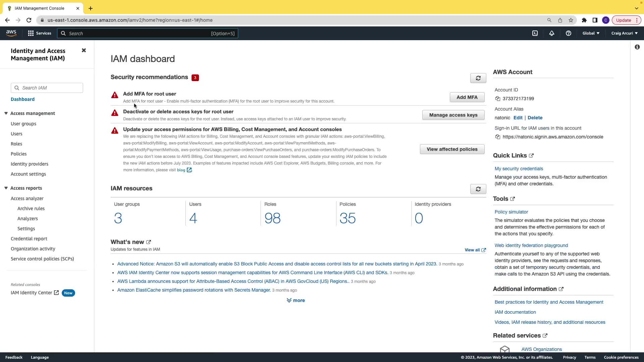Open the Global region dropdown
Viewport: 644px width, 362px height.
click(591, 33)
